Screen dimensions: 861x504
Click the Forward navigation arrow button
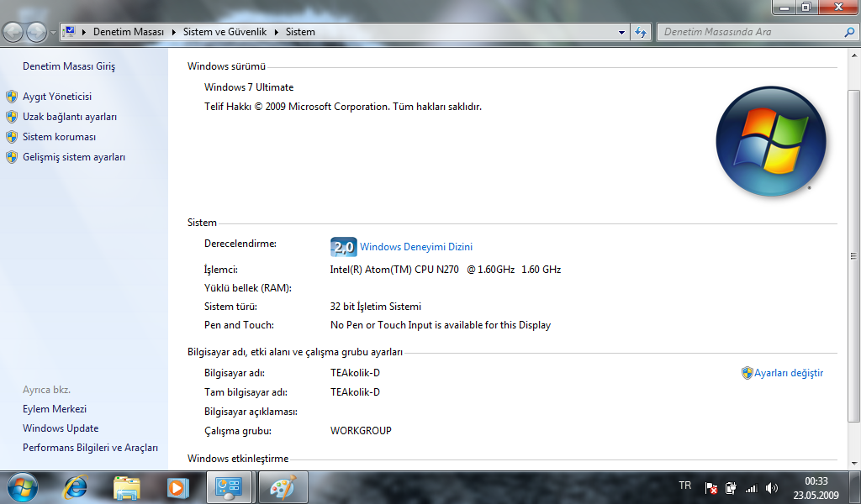[x=36, y=33]
